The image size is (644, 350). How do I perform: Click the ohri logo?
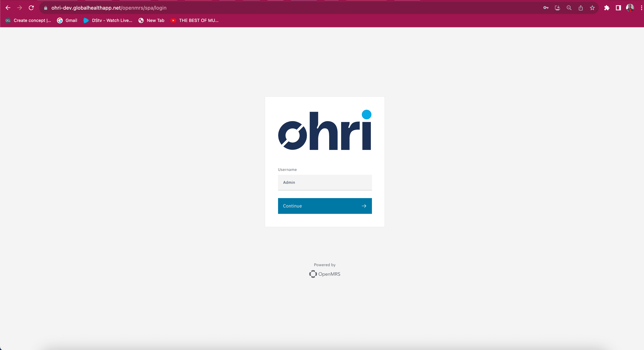(x=325, y=130)
